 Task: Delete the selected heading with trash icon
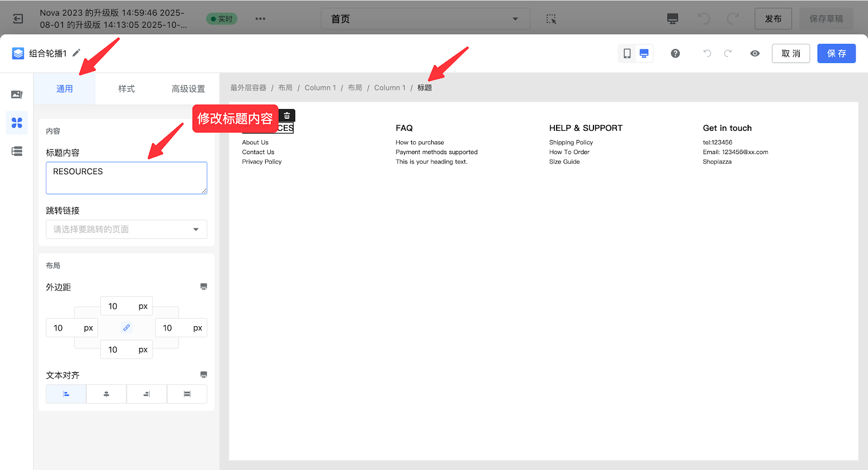[x=287, y=116]
